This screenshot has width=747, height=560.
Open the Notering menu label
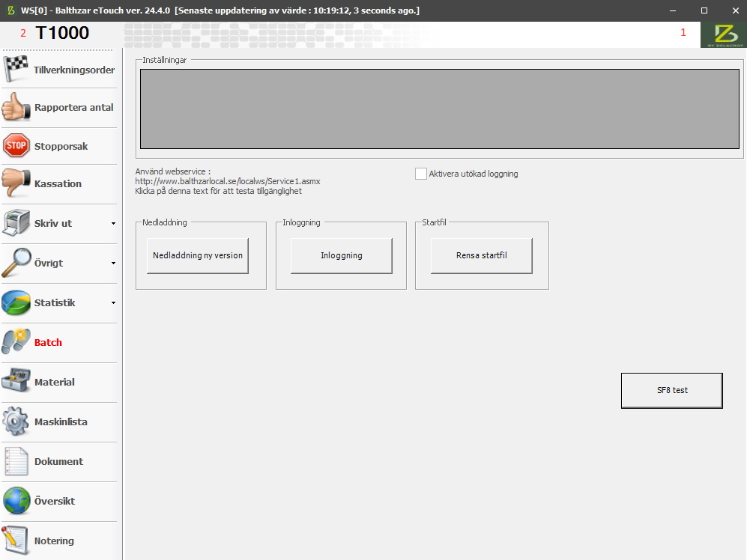click(54, 541)
